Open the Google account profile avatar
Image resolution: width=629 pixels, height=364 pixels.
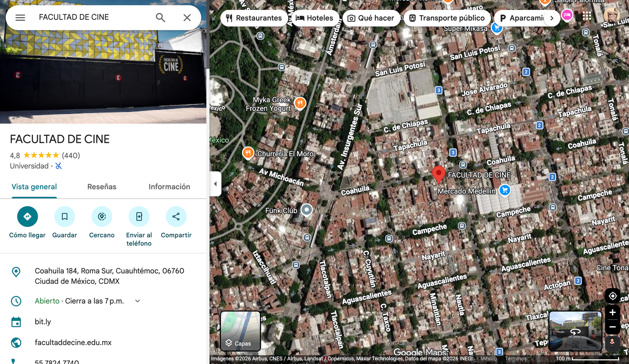point(611,16)
